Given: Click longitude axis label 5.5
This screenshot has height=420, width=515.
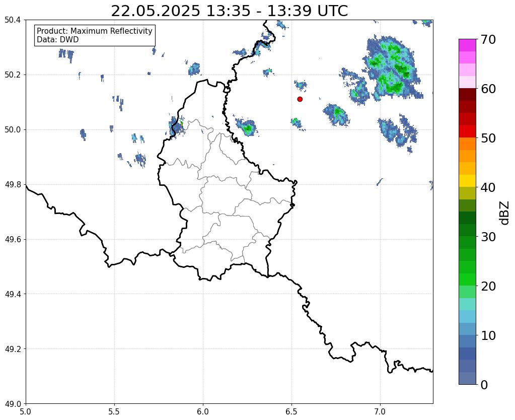Looking at the screenshot, I should pos(114,411).
